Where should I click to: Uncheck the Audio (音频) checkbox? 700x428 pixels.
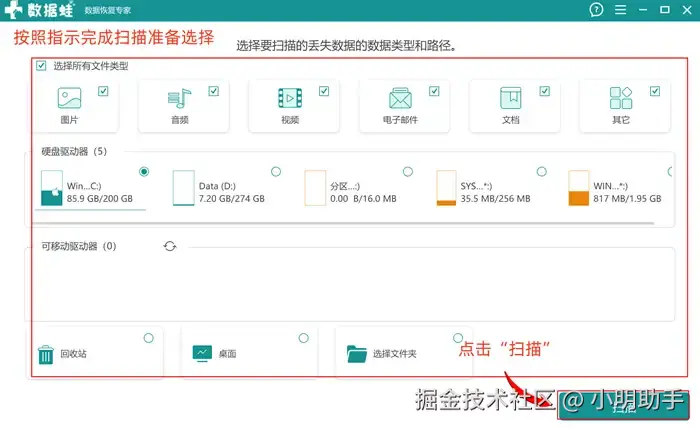click(x=213, y=91)
